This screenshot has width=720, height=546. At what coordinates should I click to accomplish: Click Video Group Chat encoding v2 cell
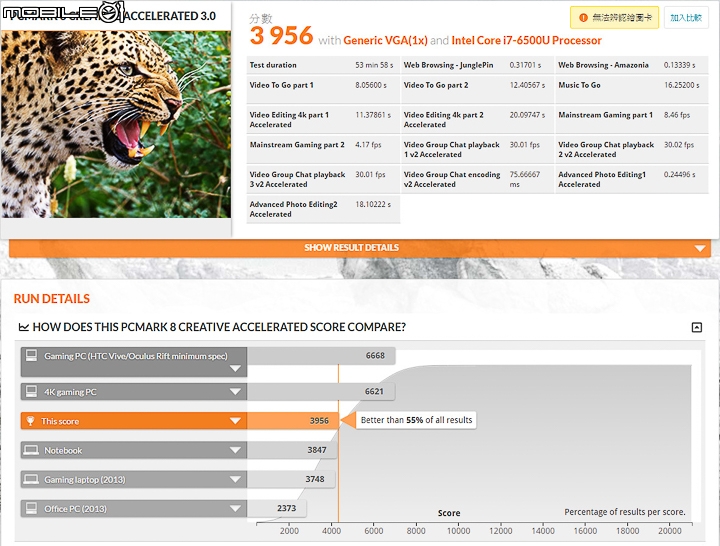477,179
